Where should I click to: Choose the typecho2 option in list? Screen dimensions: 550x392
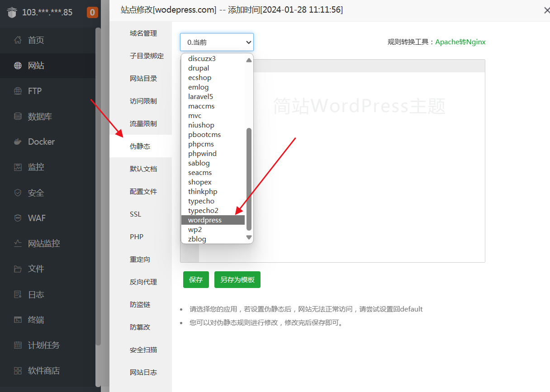click(203, 211)
